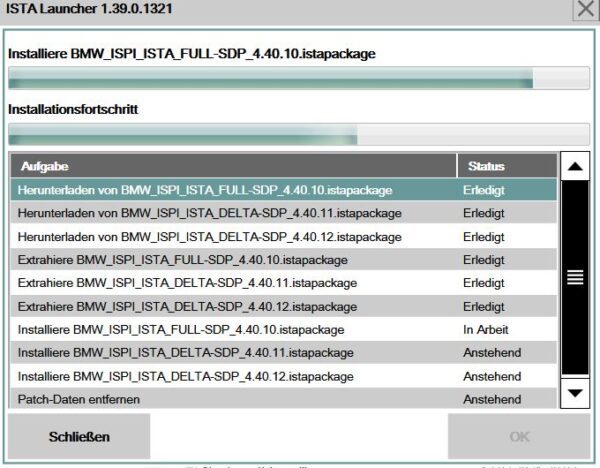Select row Installiere DELTA-SDP_4.40.11.istapackage
This screenshot has height=468, width=600.
[284, 353]
